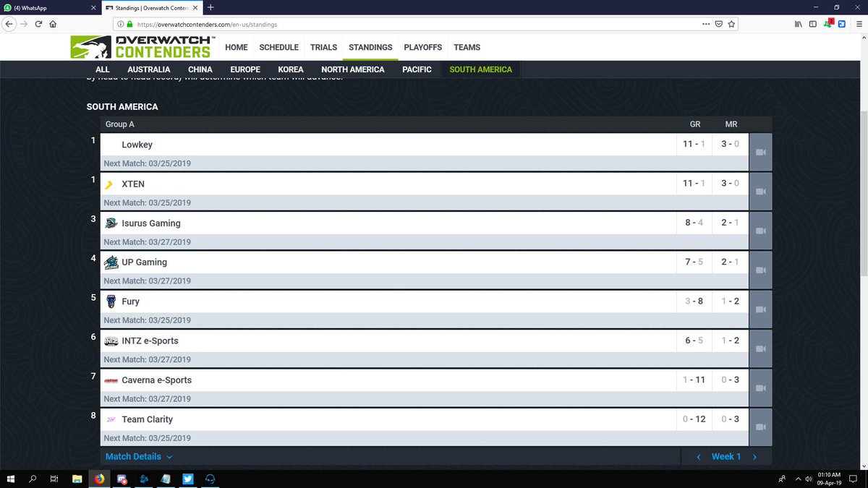Click the Fury row camera icon
This screenshot has width=868, height=488.
tap(760, 309)
